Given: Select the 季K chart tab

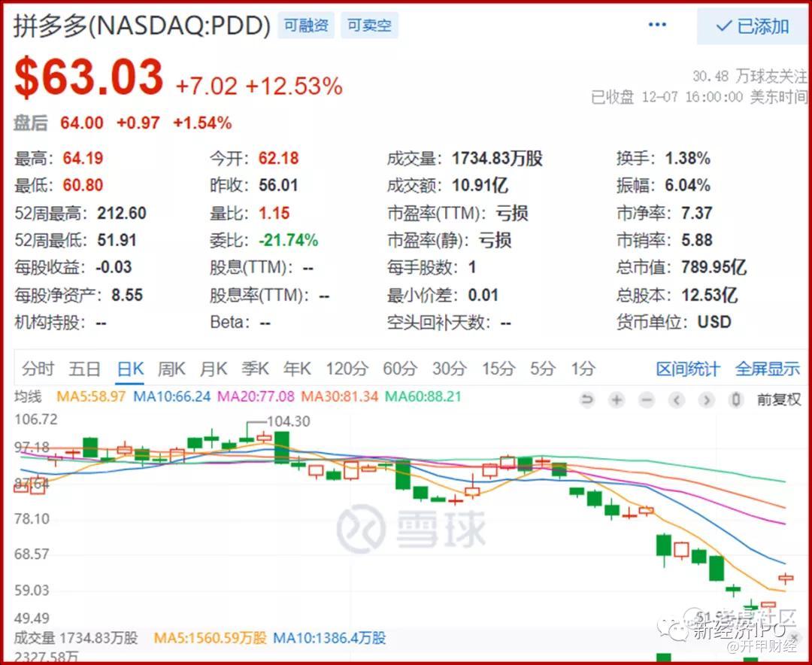Looking at the screenshot, I should coord(256,369).
